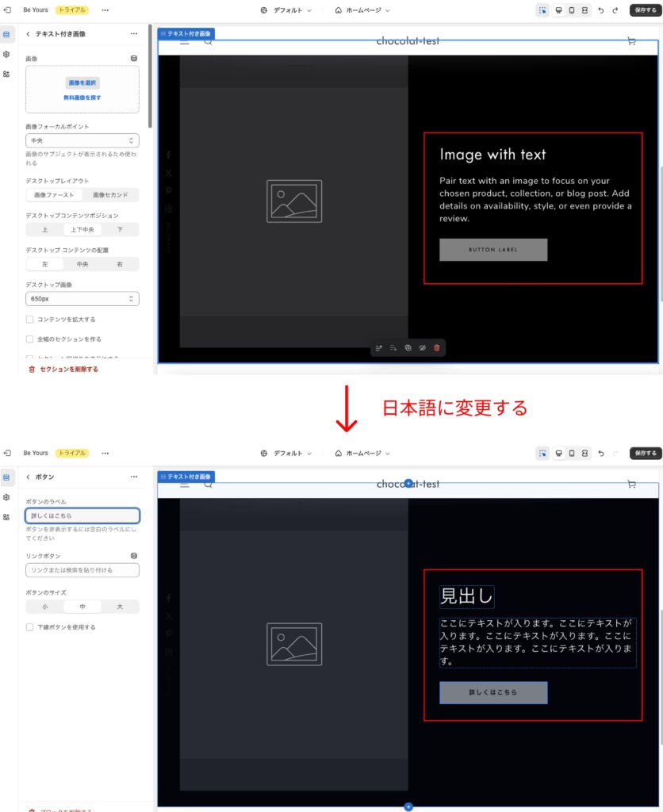Image resolution: width=663 pixels, height=812 pixels.
Task: Click the リンクボタン URL input field
Action: 82,570
